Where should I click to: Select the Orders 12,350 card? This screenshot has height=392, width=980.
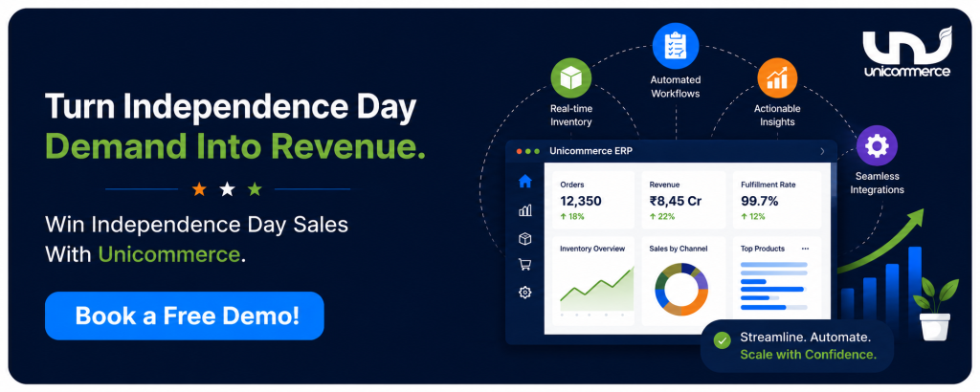point(592,200)
